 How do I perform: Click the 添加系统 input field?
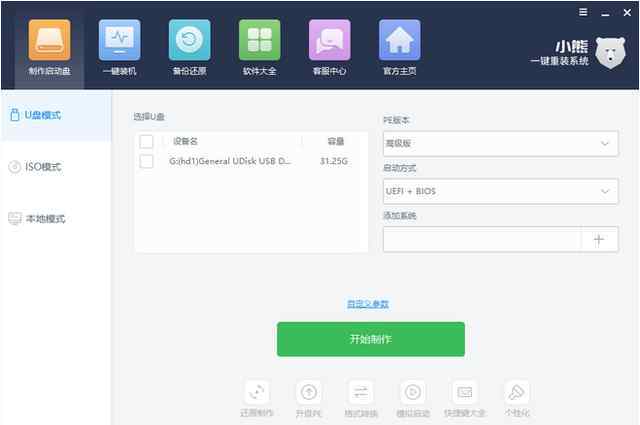tap(482, 240)
